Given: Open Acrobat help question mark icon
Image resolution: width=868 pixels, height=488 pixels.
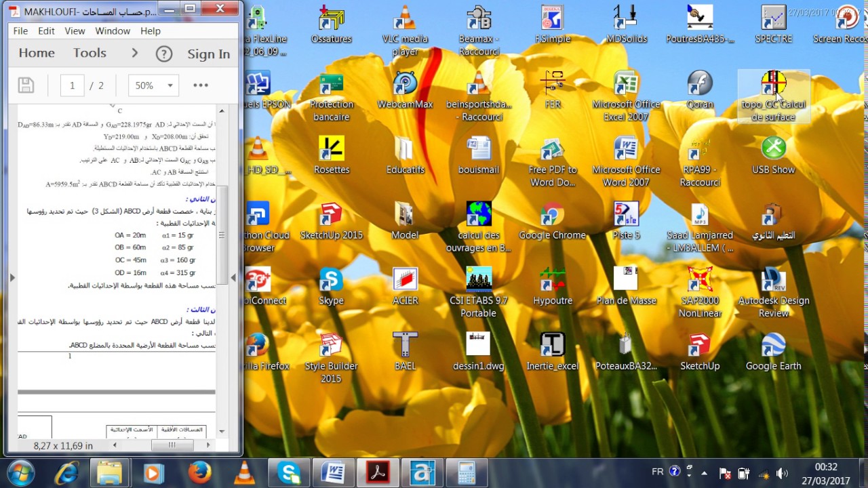Looking at the screenshot, I should (164, 54).
